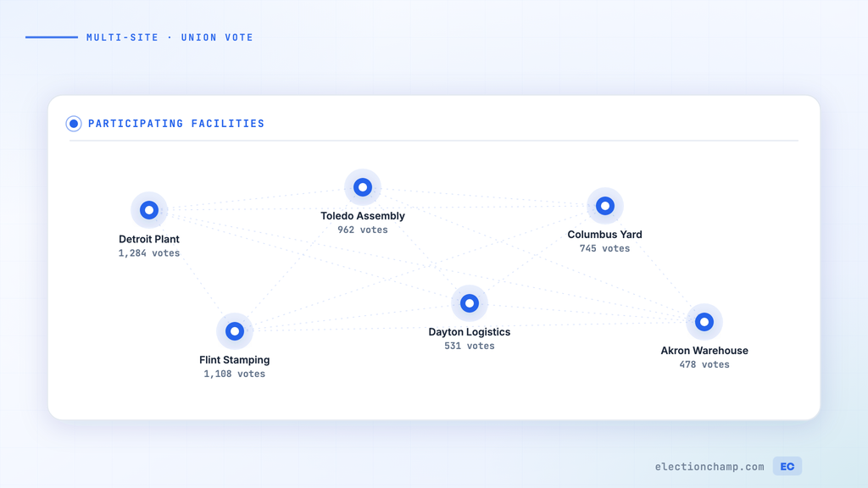Click the 478 votes count
Image resolution: width=868 pixels, height=488 pixels.
point(704,365)
